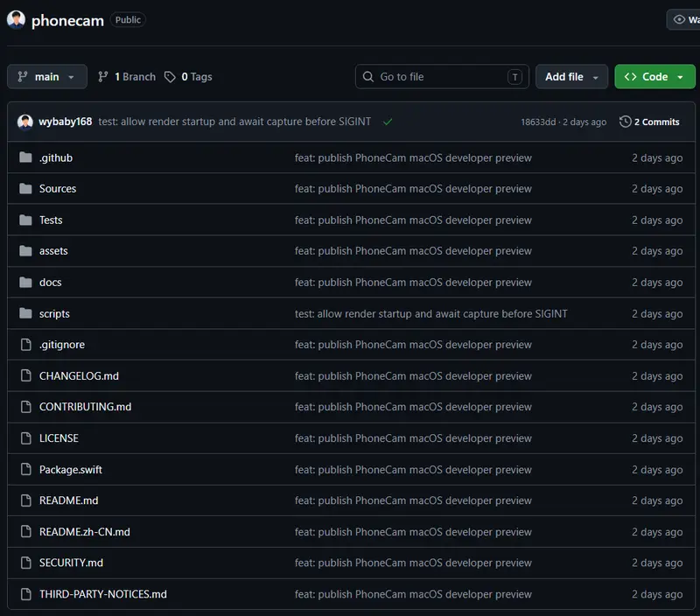
Task: Open the Sources folder name
Action: (58, 189)
